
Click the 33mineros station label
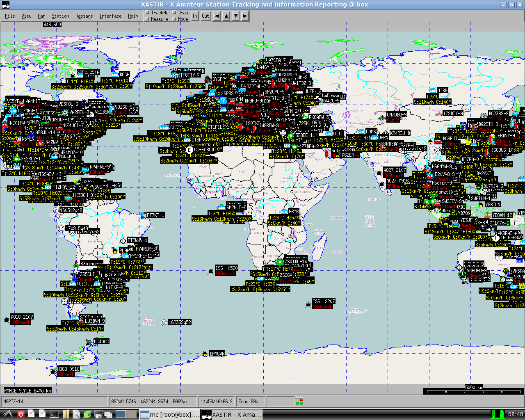[91, 264]
